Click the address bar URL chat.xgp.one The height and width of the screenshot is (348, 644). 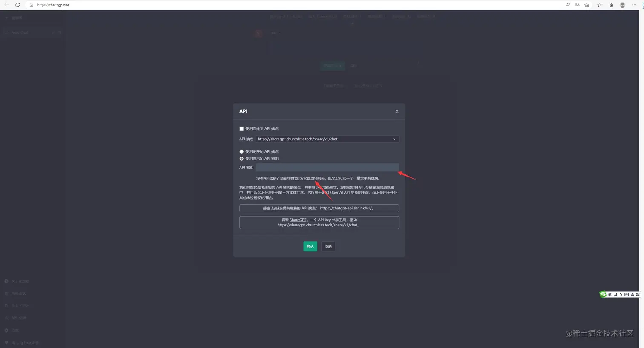[53, 5]
